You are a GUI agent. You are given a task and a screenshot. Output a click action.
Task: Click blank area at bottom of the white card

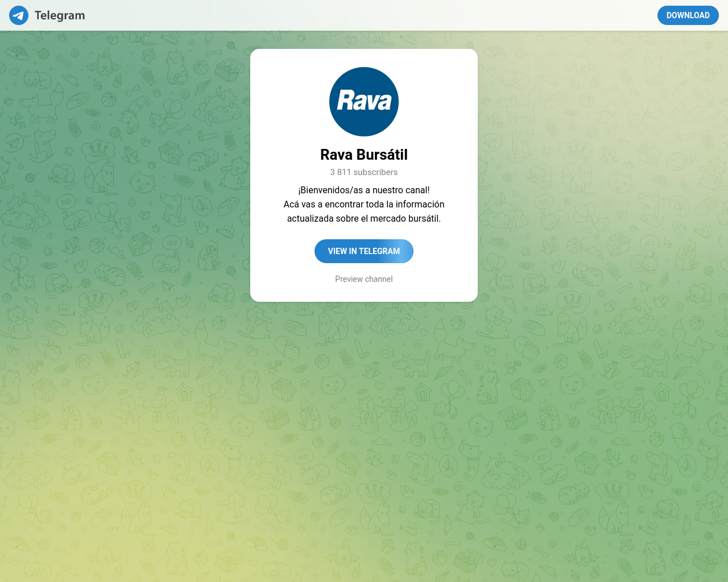point(364,293)
